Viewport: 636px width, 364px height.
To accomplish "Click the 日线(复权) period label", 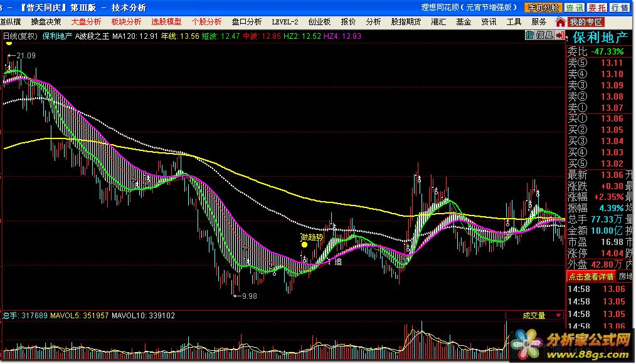I will coord(20,36).
